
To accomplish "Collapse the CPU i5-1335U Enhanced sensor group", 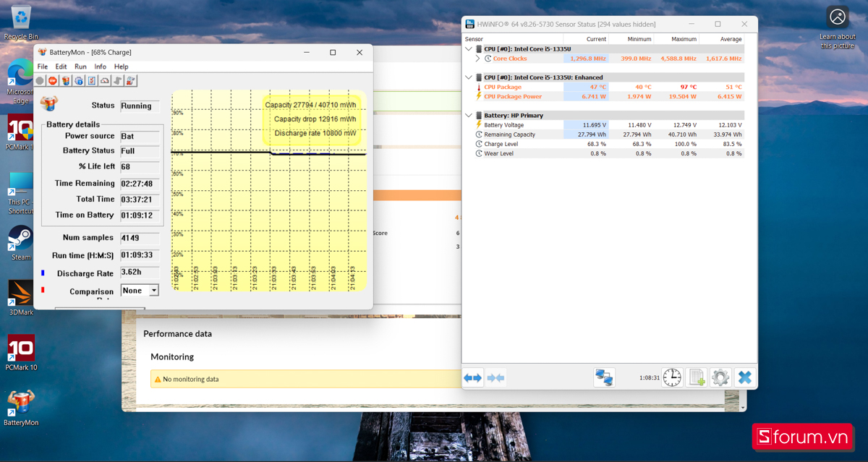I will coord(469,77).
